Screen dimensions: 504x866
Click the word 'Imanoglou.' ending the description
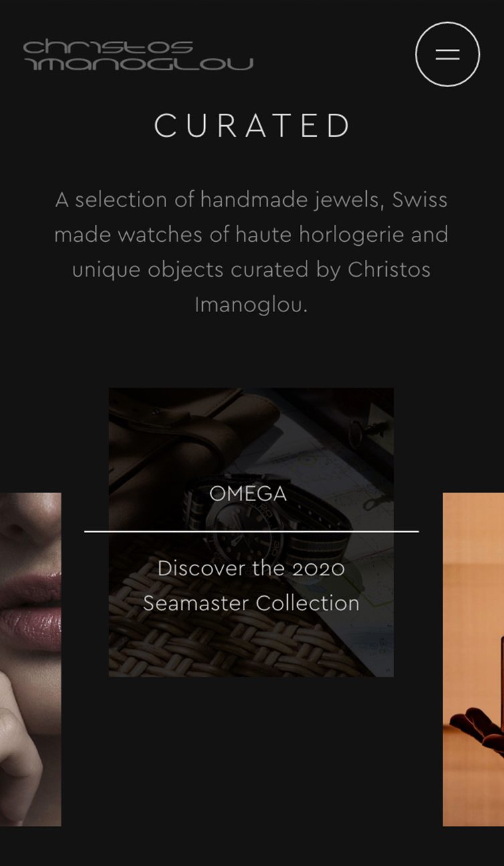251,304
